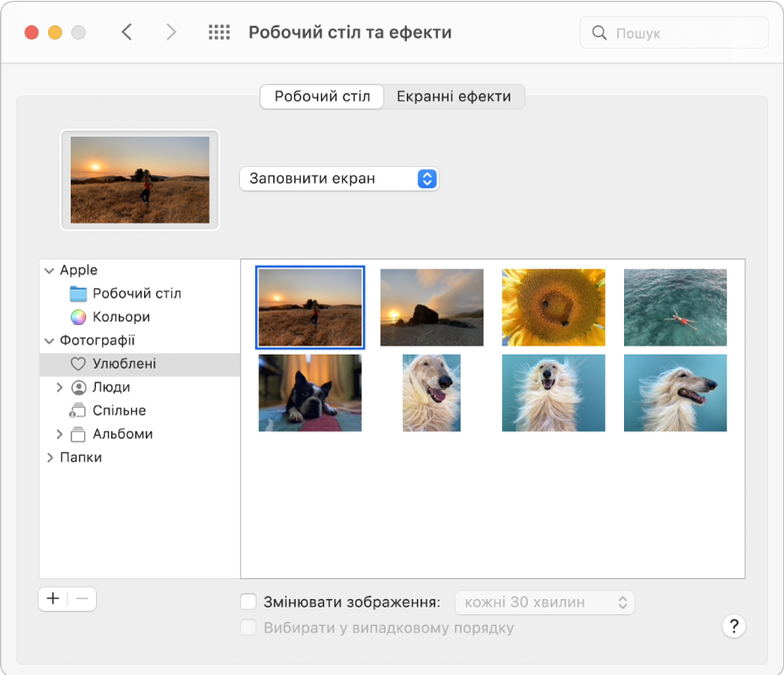Show all preferences grid icon
This screenshot has width=784, height=675.
pyautogui.click(x=219, y=32)
